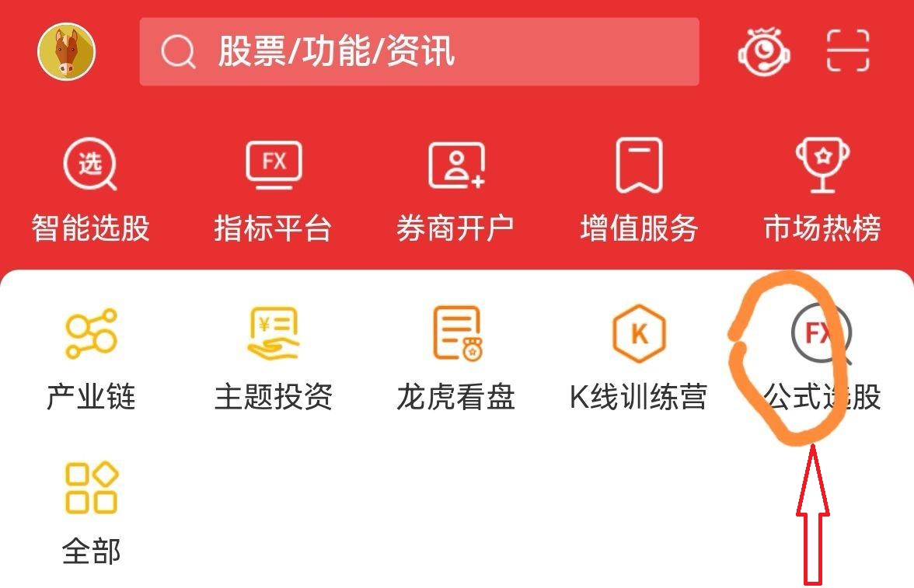Screen dimensions: 914x588
Task: Open the QR scan icon
Action: (x=848, y=51)
